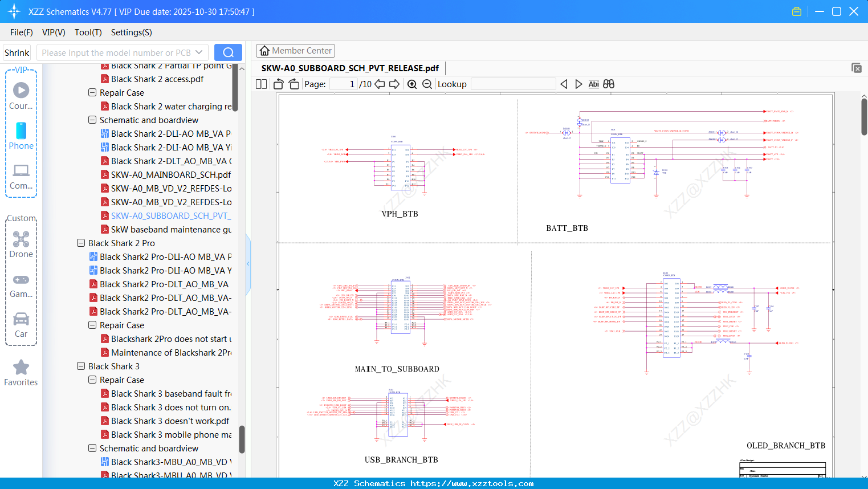This screenshot has height=489, width=868.
Task: Toggle the binoculars search mode
Action: (x=608, y=84)
